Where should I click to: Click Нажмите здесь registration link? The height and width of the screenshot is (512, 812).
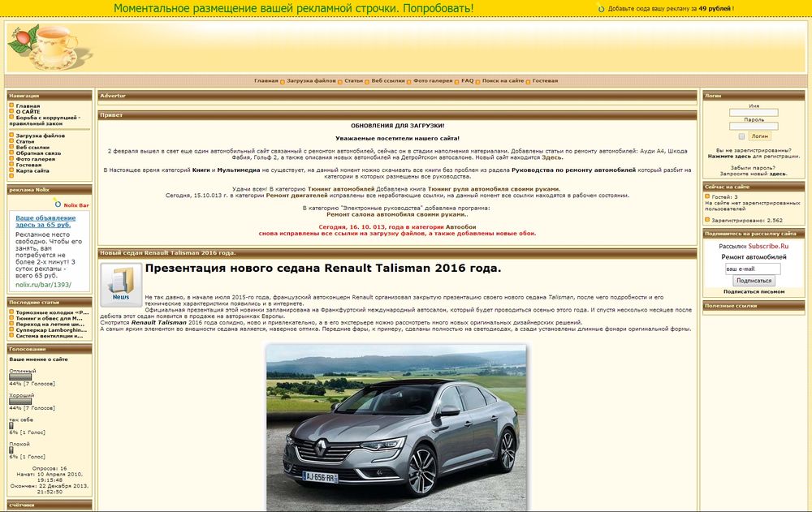pos(728,156)
